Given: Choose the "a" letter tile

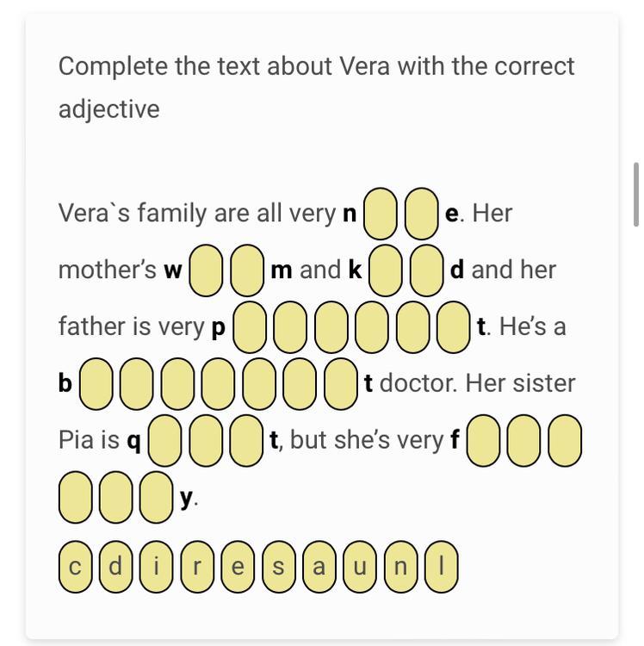Looking at the screenshot, I should click(319, 568).
